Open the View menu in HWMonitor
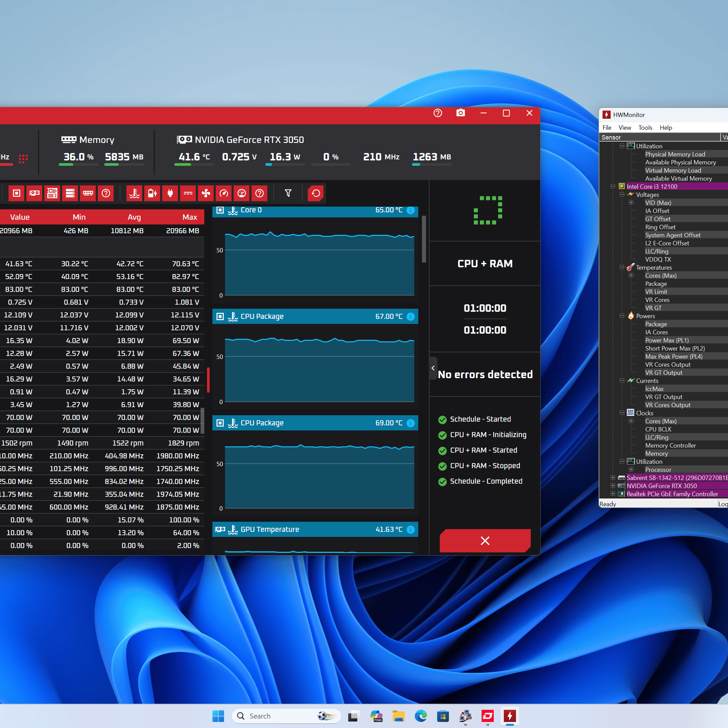Image resolution: width=728 pixels, height=728 pixels. click(625, 128)
